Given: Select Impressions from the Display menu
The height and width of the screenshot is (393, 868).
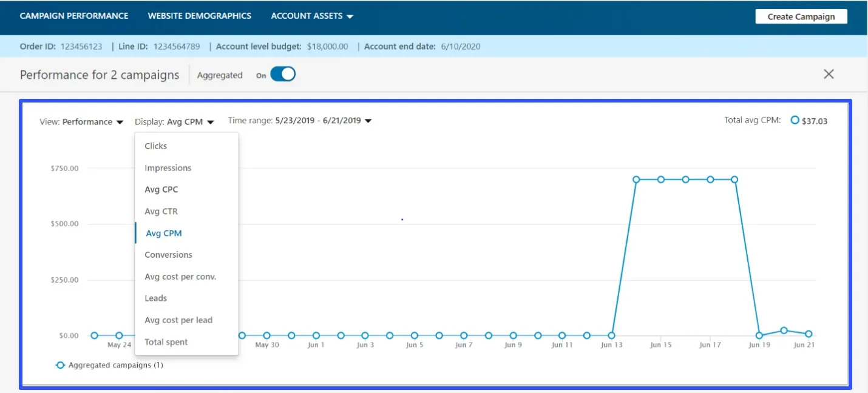Looking at the screenshot, I should click(x=168, y=167).
